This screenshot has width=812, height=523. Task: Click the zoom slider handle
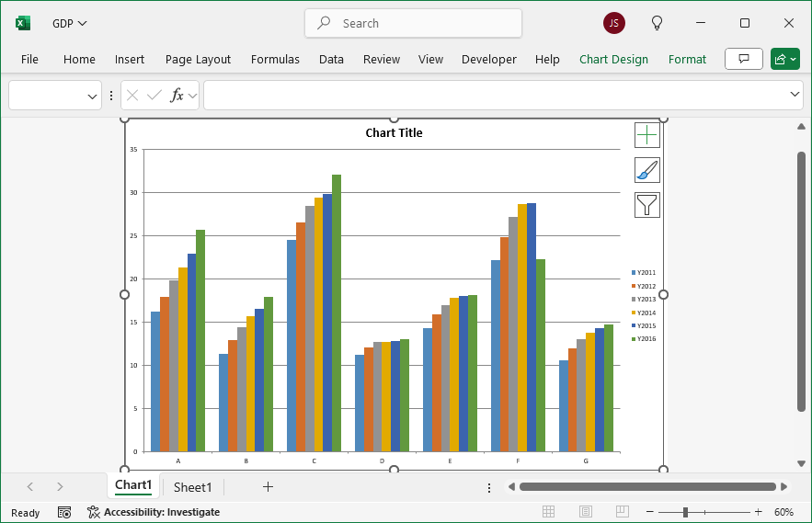685,512
